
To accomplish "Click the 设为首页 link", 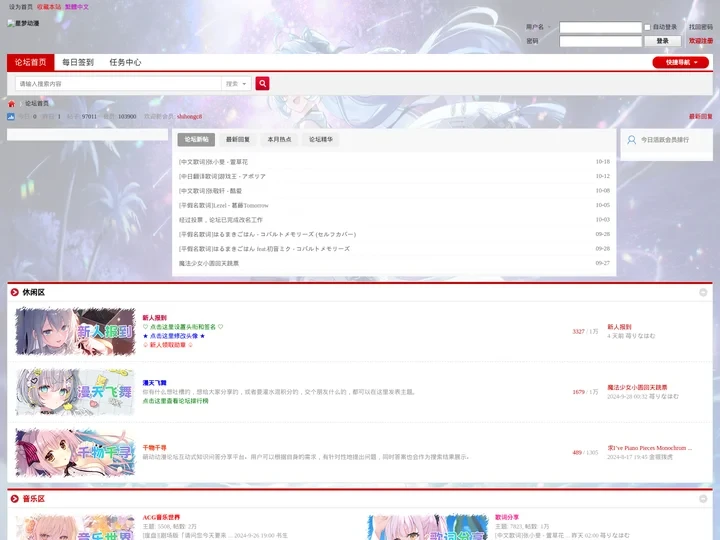I will [21, 7].
